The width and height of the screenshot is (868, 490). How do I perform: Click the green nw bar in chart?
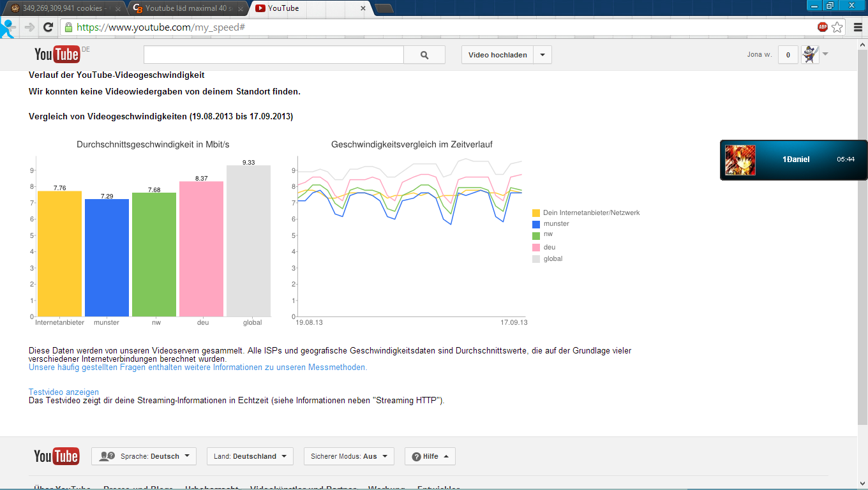click(x=154, y=255)
